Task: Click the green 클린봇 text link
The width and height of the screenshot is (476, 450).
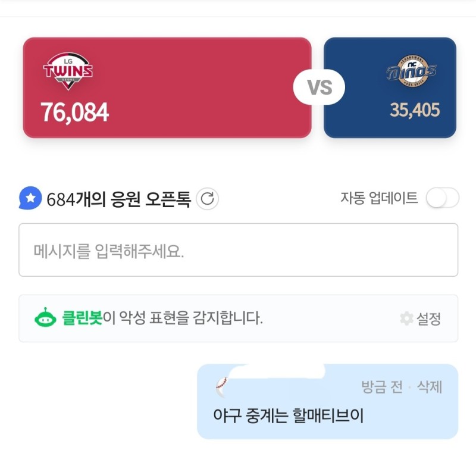Action: coord(82,318)
